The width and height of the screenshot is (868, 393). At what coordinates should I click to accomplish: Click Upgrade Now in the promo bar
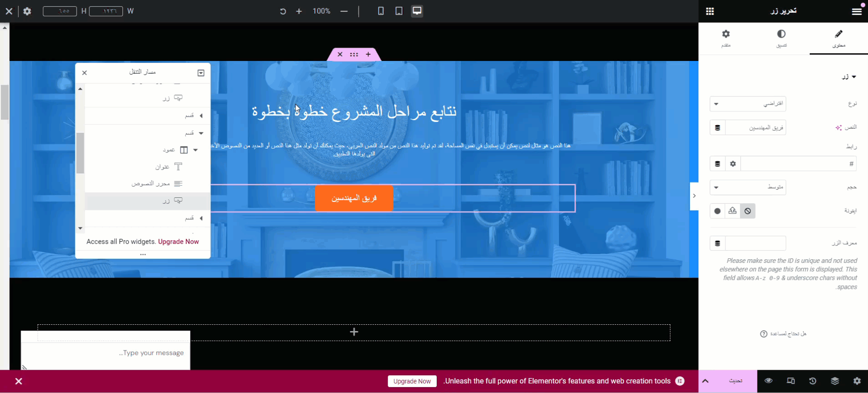pyautogui.click(x=412, y=381)
